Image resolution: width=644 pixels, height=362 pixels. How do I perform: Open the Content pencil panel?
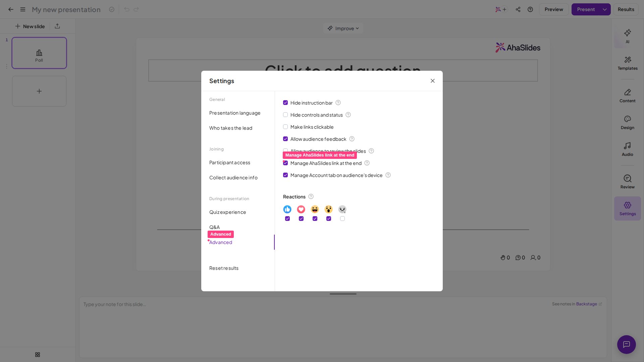click(628, 96)
